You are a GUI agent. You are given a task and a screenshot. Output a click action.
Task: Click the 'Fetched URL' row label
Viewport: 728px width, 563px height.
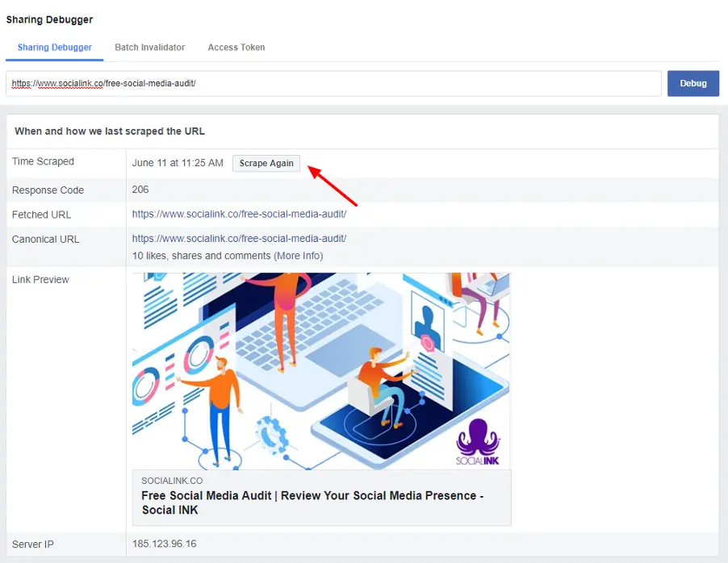click(41, 215)
